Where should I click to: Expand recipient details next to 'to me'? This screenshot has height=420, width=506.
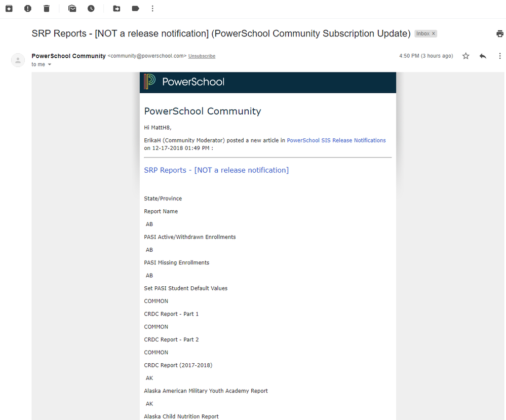click(49, 64)
